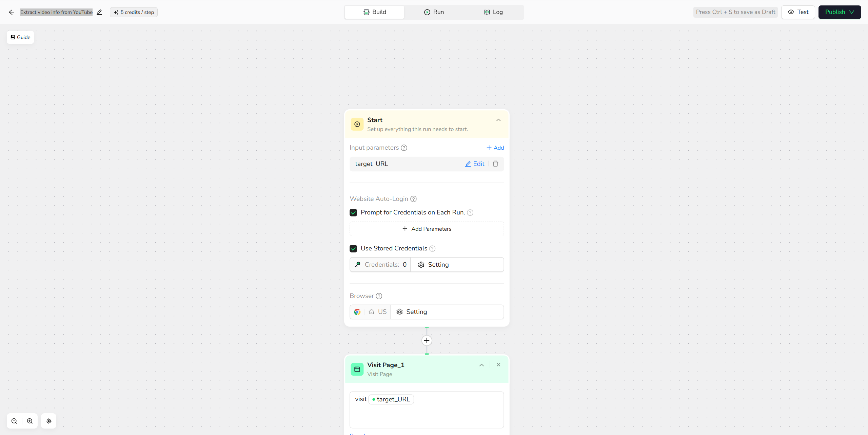868x435 pixels.
Task: Uncheck Prompt for Credentials on Each Run
Action: pyautogui.click(x=353, y=212)
